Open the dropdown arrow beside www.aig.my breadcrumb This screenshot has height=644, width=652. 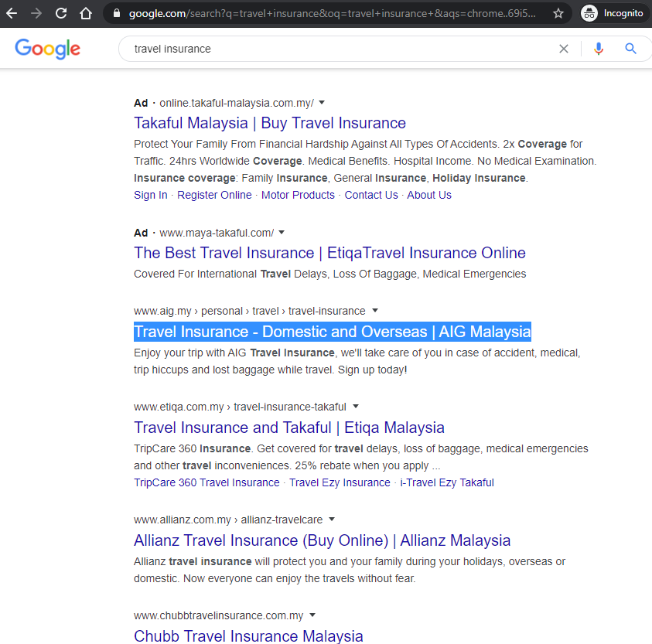click(x=375, y=310)
